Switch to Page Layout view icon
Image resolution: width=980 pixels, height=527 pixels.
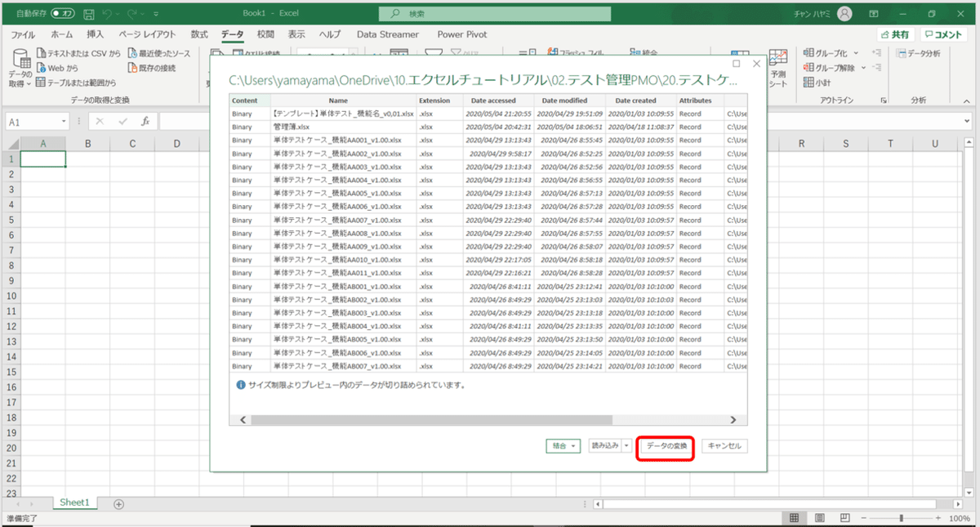click(x=822, y=519)
